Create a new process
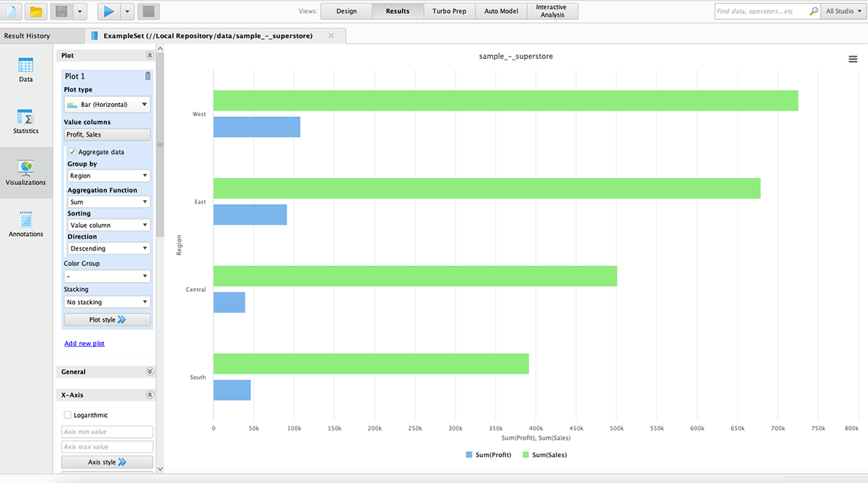868x483 pixels. tap(11, 11)
